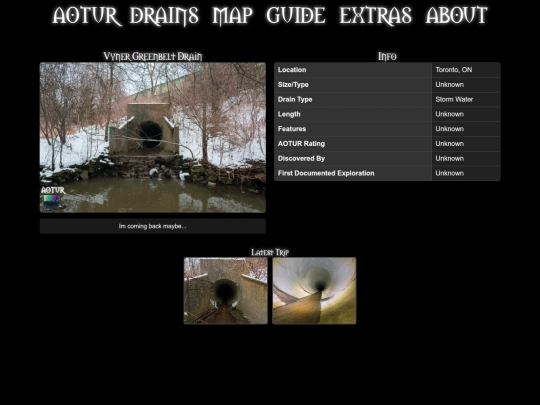Click the Unknown value for Size/Type
This screenshot has width=540, height=405.
[449, 85]
